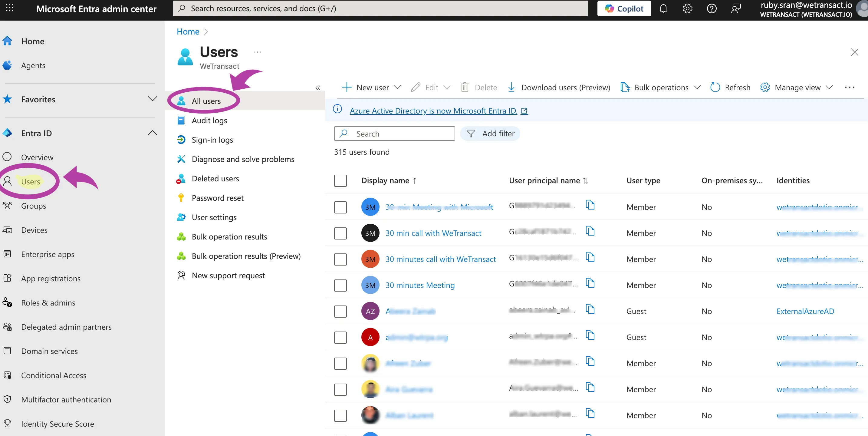Expand the Favorites section

(152, 99)
